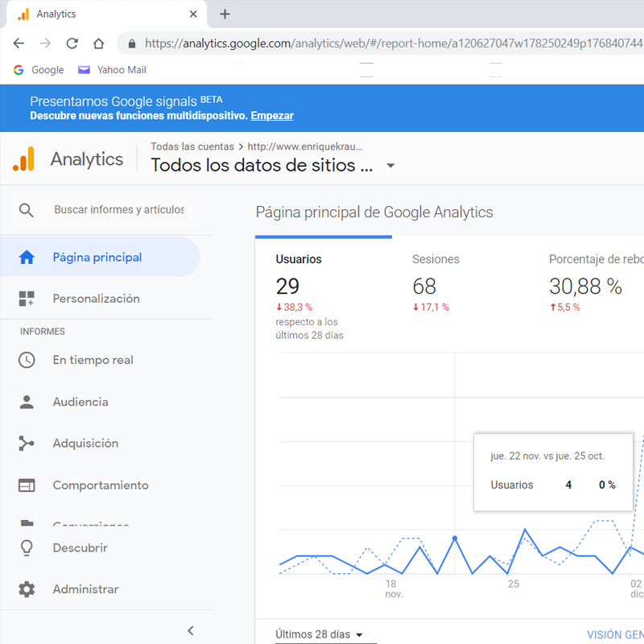Click the Analytics logo icon in header
This screenshot has width=644, height=644.
(23, 159)
